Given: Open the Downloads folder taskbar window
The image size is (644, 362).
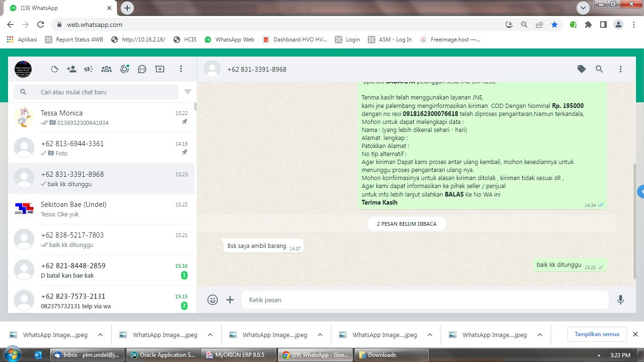Looking at the screenshot, I should [x=391, y=355].
